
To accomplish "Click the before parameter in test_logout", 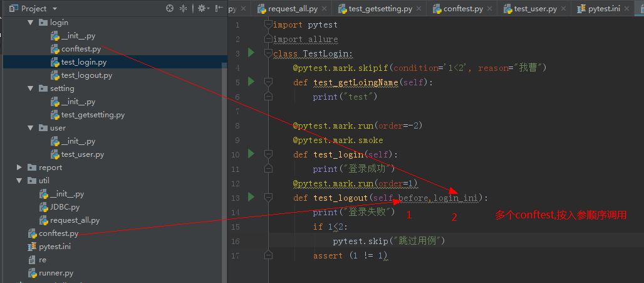I will point(413,198).
